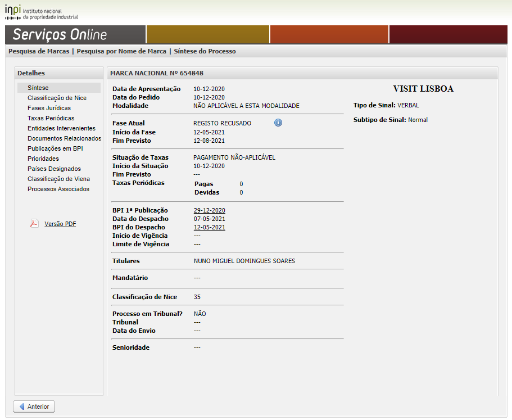Screen dimensions: 512x420
Task: Click the VISIT LISBOA trademark name
Action: pyautogui.click(x=423, y=89)
